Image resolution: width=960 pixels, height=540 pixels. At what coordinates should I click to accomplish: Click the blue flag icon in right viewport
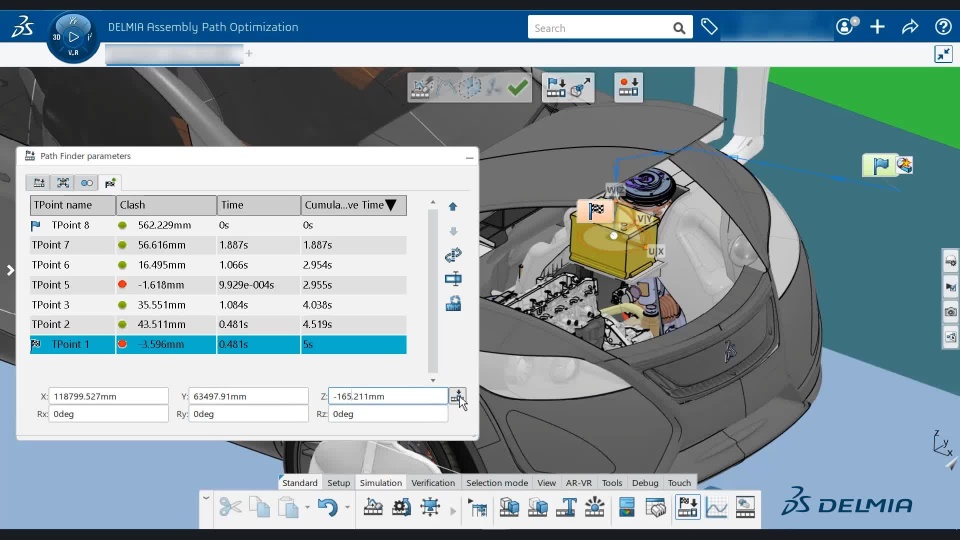pos(880,165)
